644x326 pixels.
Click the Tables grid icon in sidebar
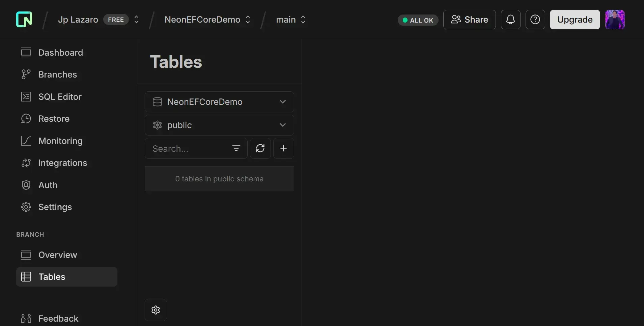pos(26,277)
